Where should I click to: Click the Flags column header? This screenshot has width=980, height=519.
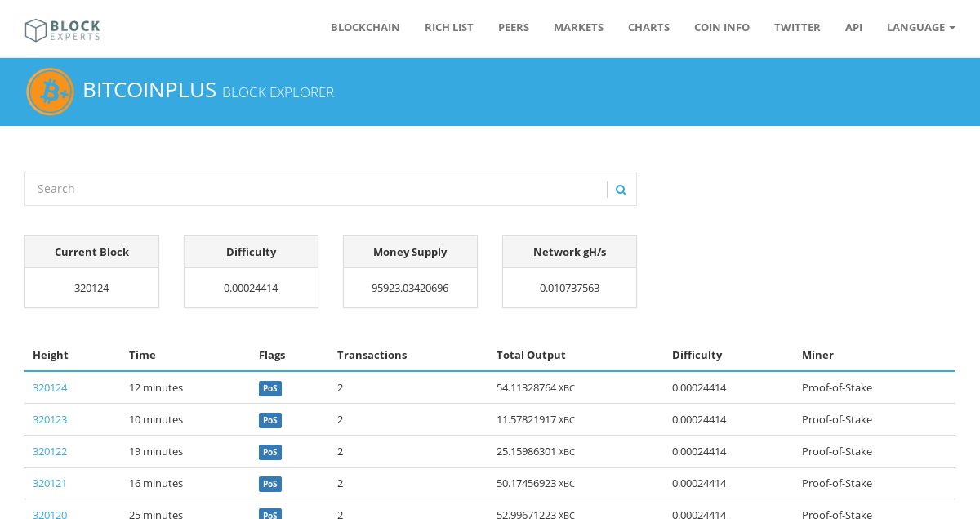click(x=272, y=355)
